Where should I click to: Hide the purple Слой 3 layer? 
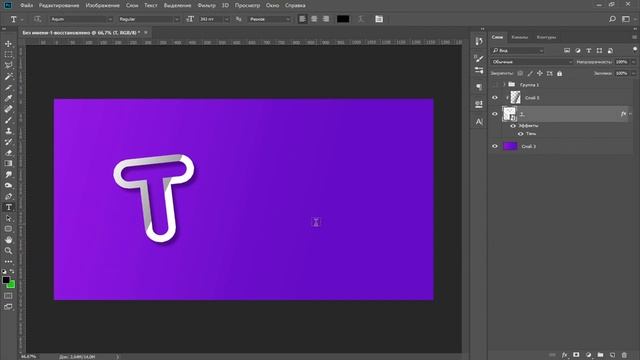click(x=495, y=146)
